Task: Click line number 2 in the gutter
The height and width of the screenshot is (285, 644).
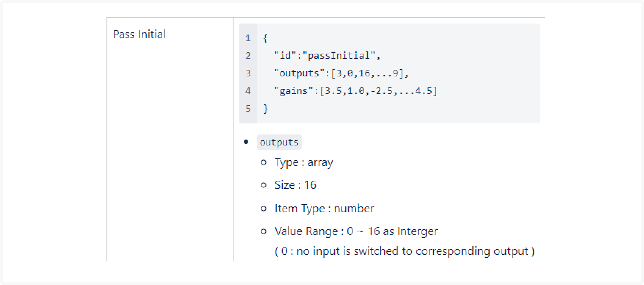Action: (248, 55)
